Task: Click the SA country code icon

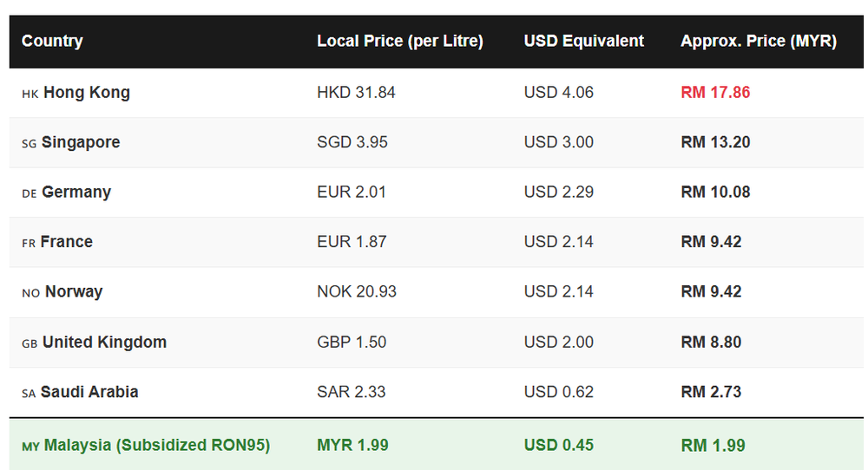Action: pos(29,394)
